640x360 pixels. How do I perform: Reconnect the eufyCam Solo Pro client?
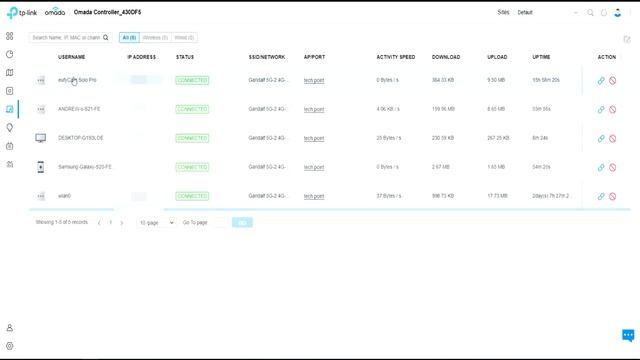coord(601,80)
